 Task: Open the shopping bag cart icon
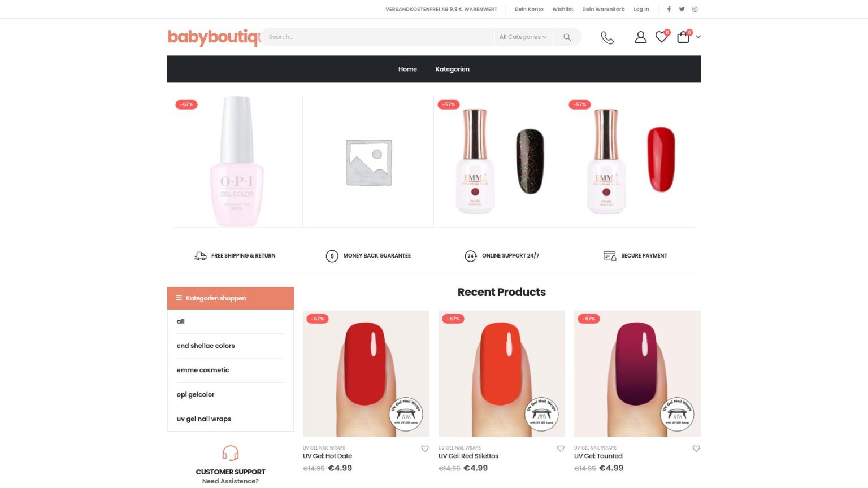point(683,37)
